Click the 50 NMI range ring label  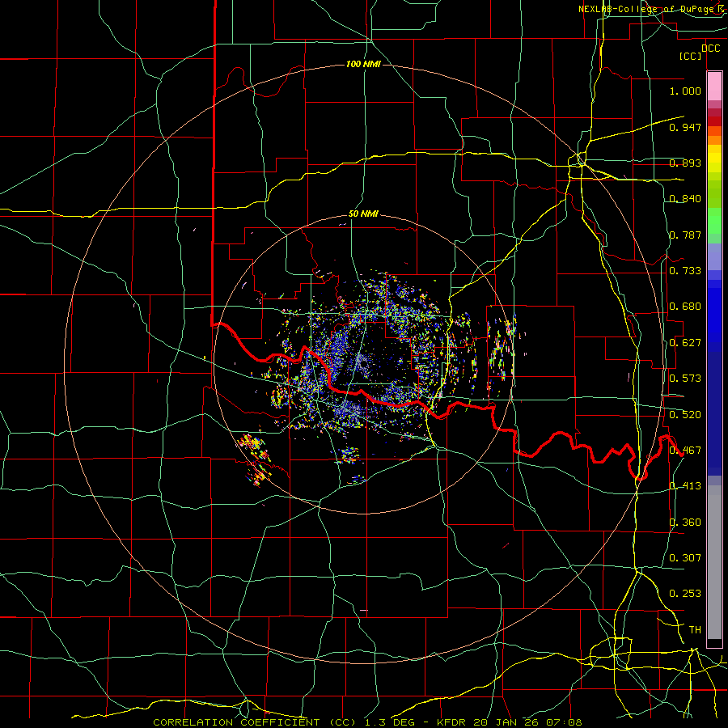click(363, 214)
